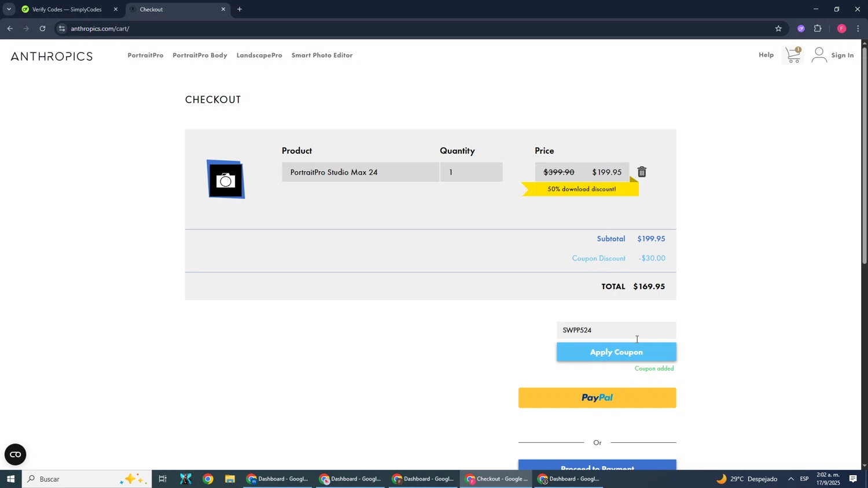868x488 pixels.
Task: Reload the checkout page
Action: 42,28
